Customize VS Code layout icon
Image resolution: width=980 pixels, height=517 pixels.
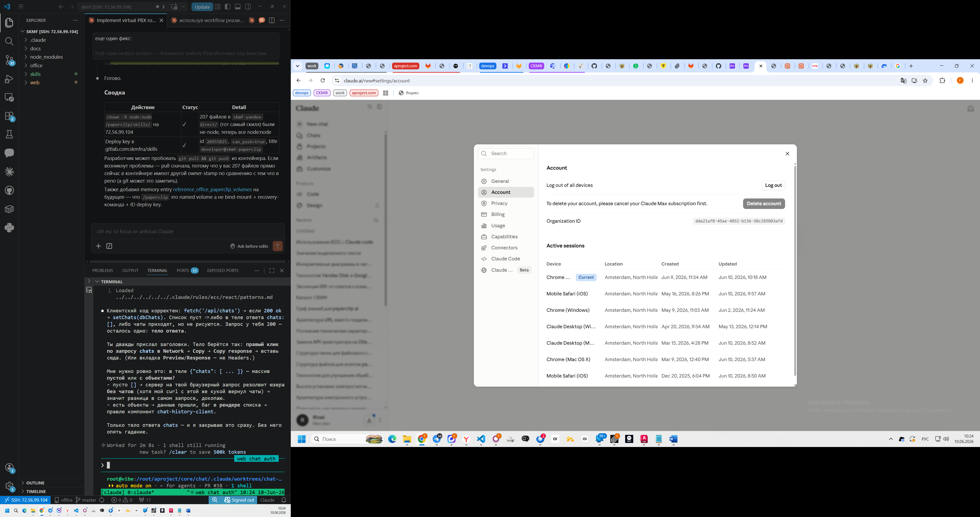[x=218, y=7]
